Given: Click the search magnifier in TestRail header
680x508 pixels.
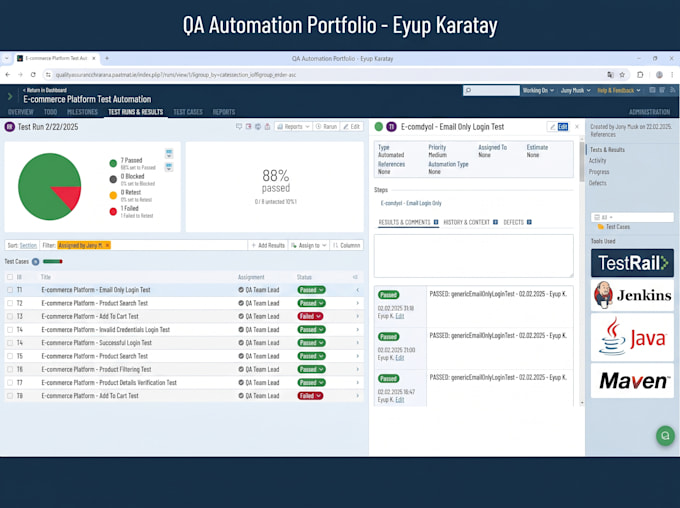Looking at the screenshot, I should [x=468, y=90].
